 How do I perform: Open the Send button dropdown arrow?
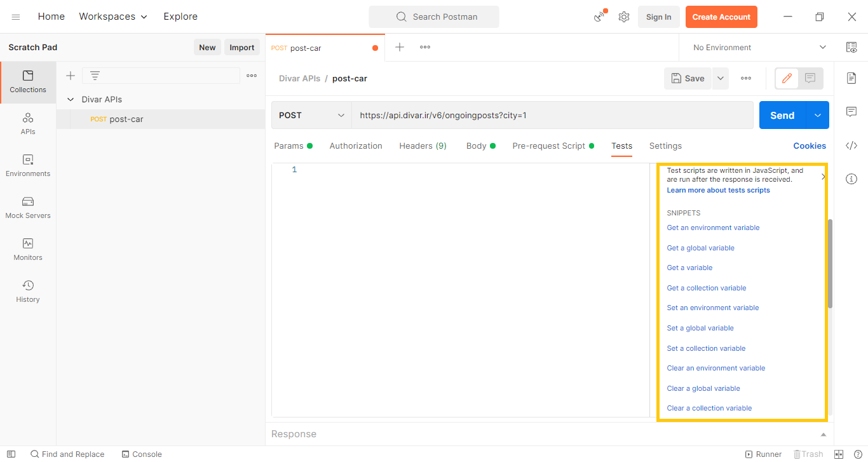tap(818, 115)
